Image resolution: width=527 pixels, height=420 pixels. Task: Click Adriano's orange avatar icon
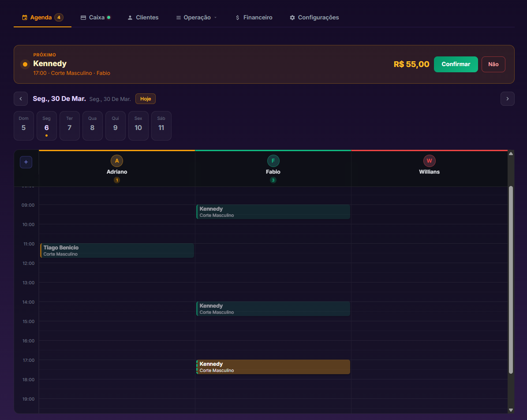tap(116, 160)
